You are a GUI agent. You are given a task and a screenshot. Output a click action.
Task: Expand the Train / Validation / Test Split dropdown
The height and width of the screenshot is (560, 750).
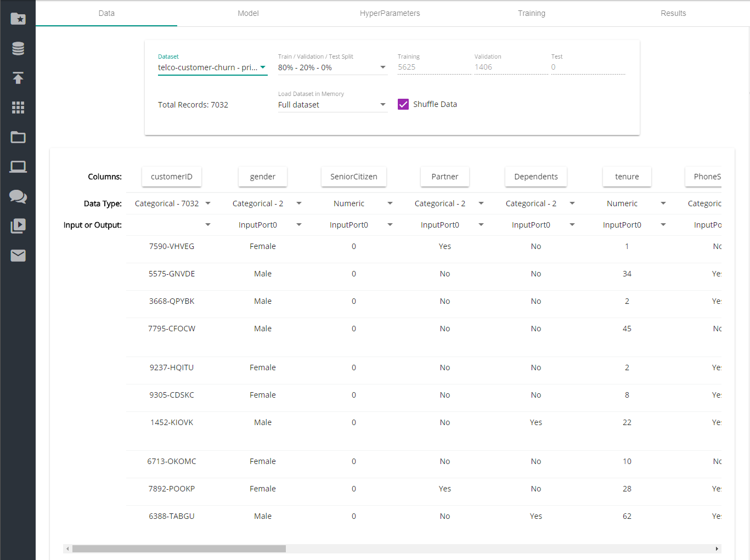coord(332,67)
